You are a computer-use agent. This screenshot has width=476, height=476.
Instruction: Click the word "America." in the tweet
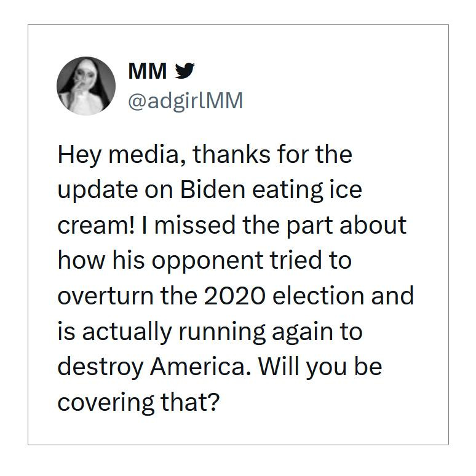click(200, 367)
